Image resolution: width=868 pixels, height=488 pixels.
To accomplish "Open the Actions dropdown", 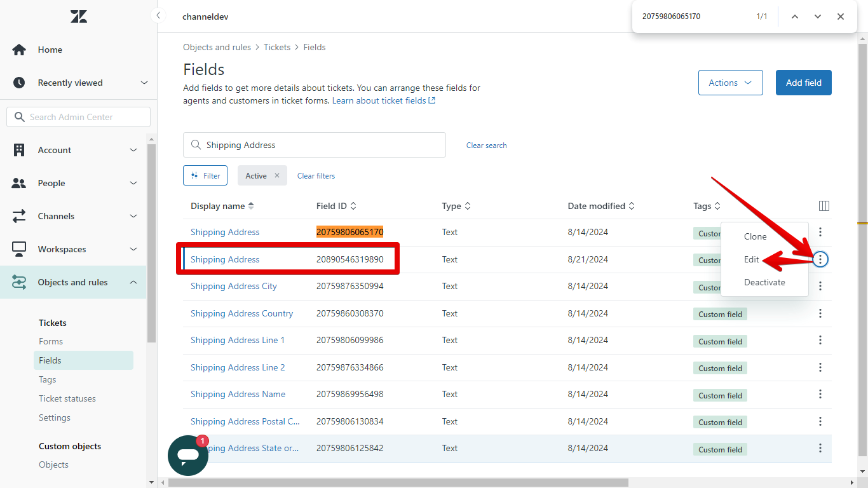I will 731,83.
